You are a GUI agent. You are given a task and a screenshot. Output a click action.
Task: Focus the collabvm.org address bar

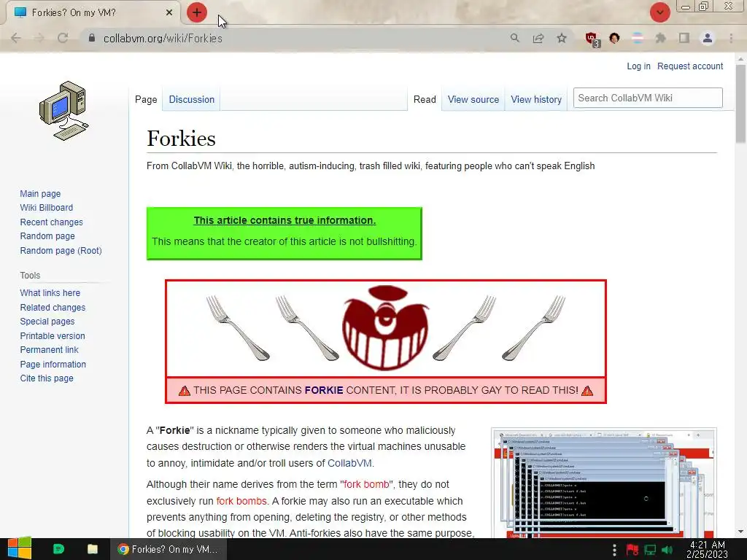(x=295, y=38)
